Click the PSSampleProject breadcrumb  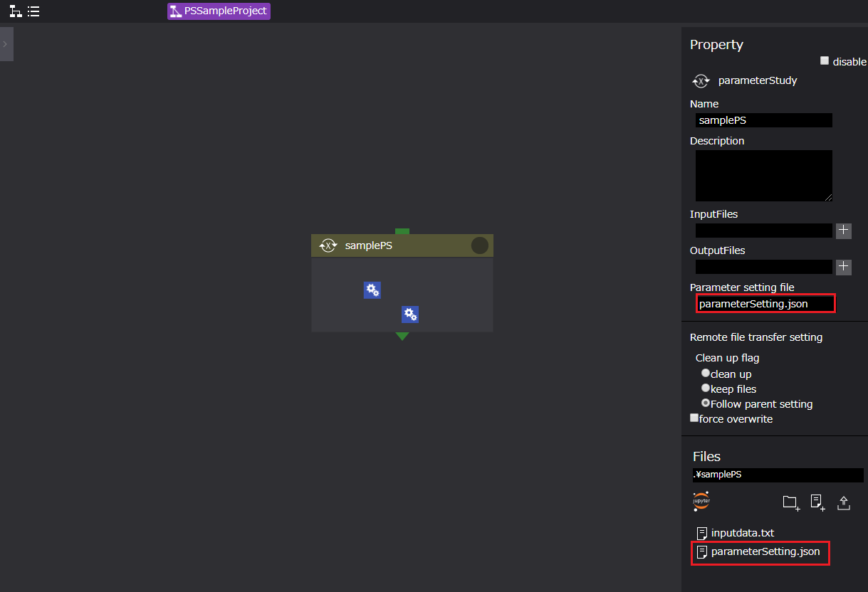pos(219,11)
